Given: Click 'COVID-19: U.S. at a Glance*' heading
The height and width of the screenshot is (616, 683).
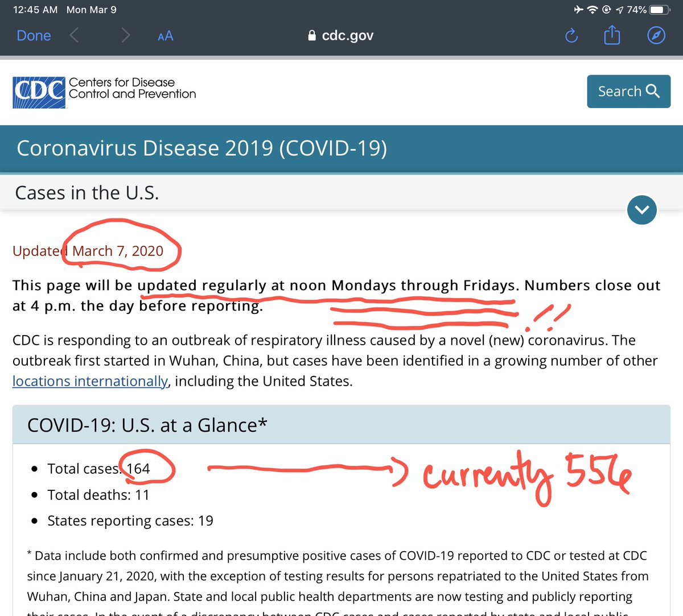Looking at the screenshot, I should click(147, 425).
